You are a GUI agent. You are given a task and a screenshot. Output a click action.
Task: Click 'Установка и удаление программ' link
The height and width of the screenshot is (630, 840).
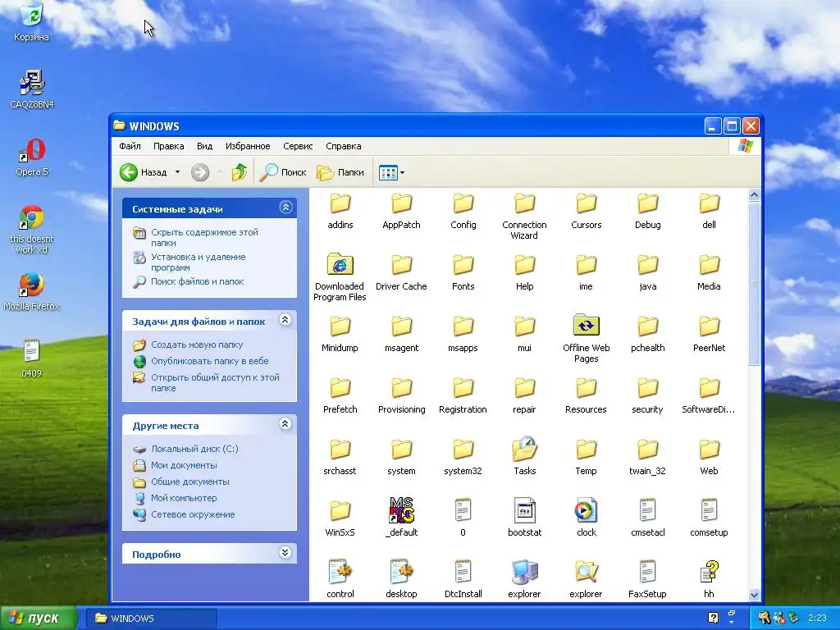[x=199, y=262]
